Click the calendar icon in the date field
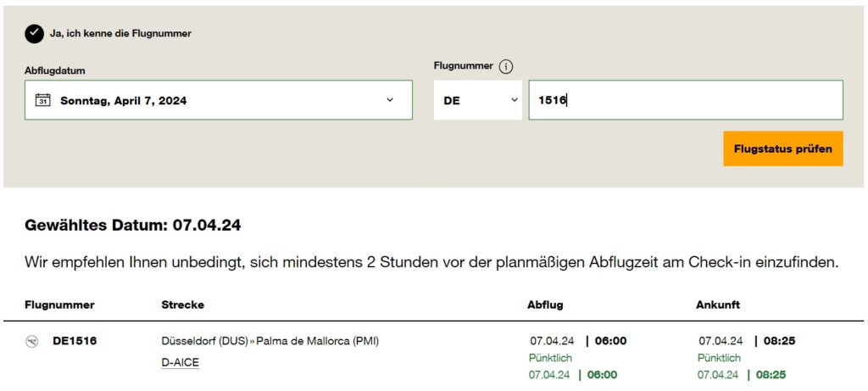Image resolution: width=868 pixels, height=391 pixels. click(x=42, y=100)
